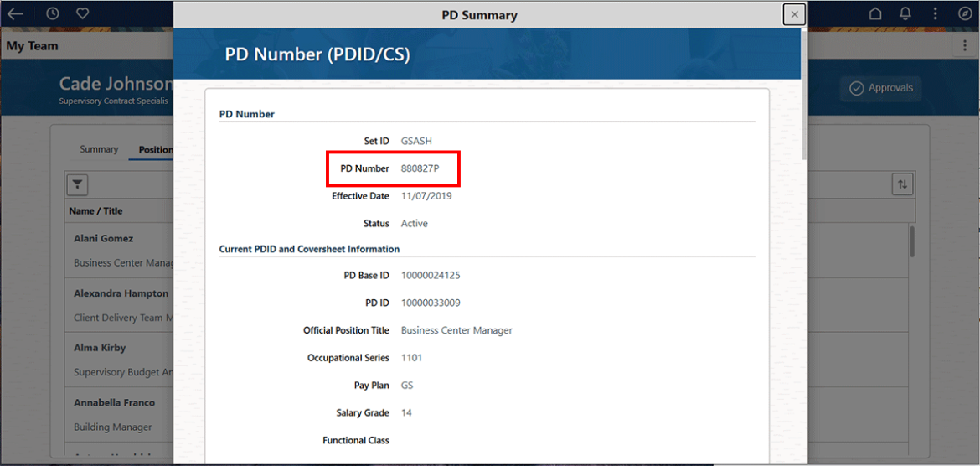Click the Building Manager title text

coord(112,427)
